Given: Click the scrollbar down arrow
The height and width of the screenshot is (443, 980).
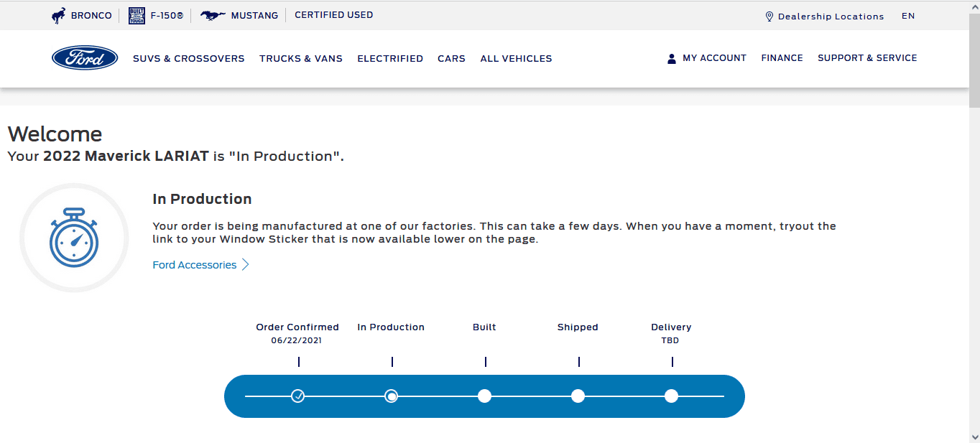Looking at the screenshot, I should [974, 437].
